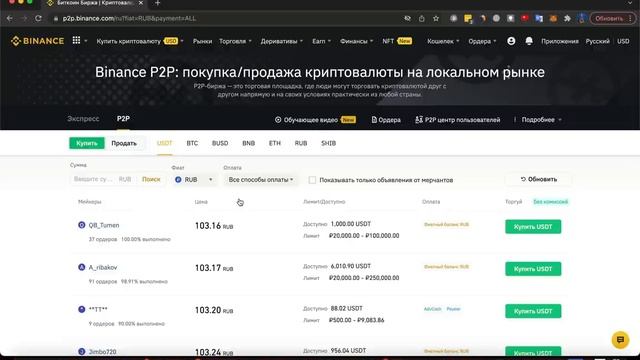This screenshot has width=640, height=360.
Task: Expand the Торговля dropdown menu
Action: [x=236, y=41]
